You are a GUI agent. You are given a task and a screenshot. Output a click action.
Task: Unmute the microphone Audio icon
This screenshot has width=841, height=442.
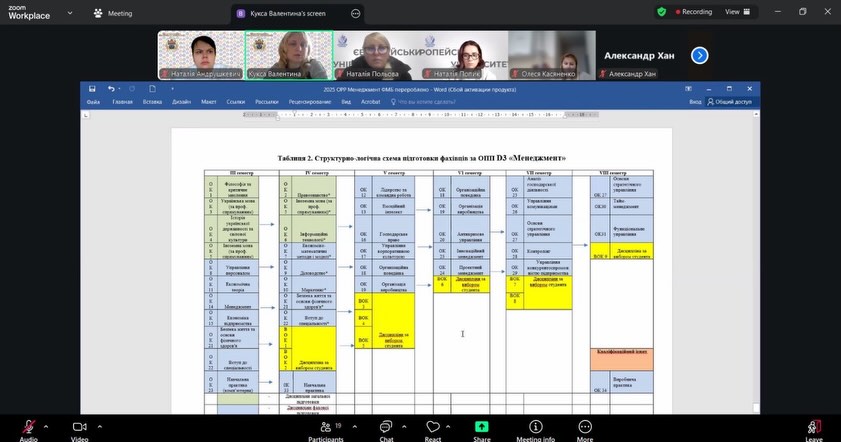[x=28, y=425]
